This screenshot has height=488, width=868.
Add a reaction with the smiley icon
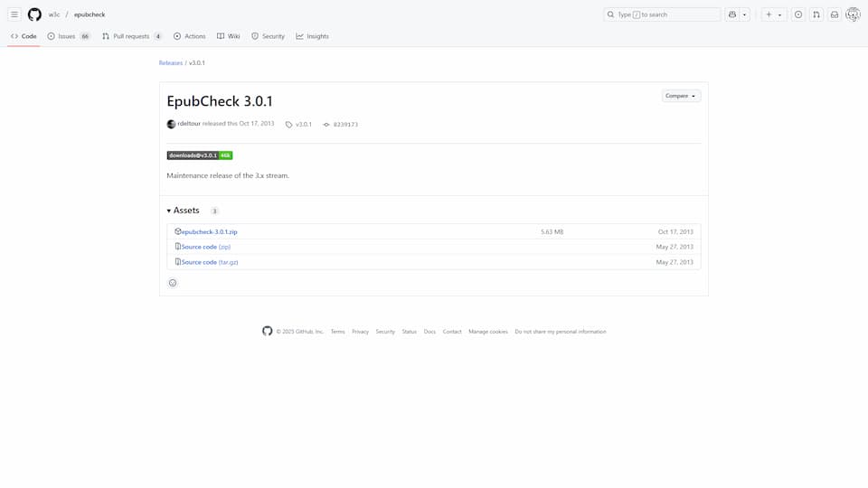pos(173,283)
